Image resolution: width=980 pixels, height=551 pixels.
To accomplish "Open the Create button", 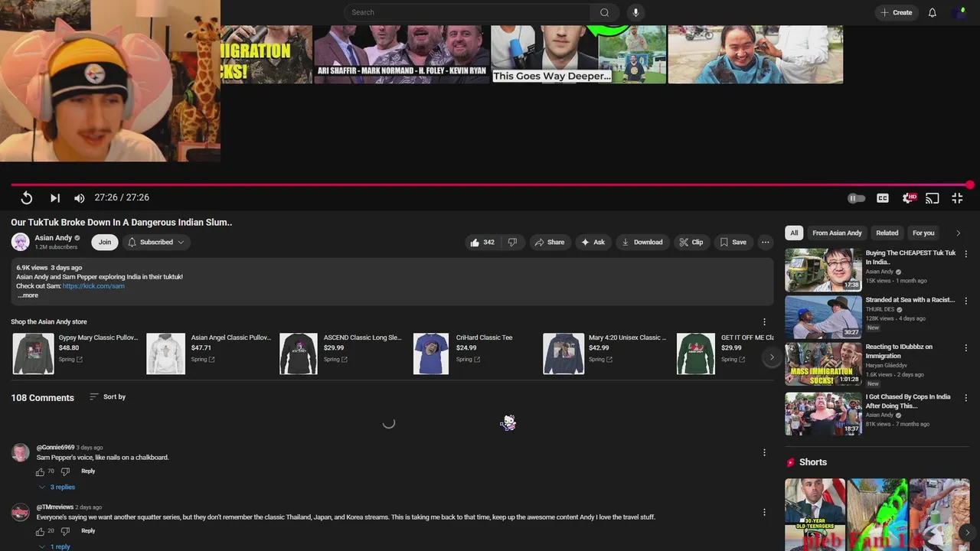I will [897, 12].
